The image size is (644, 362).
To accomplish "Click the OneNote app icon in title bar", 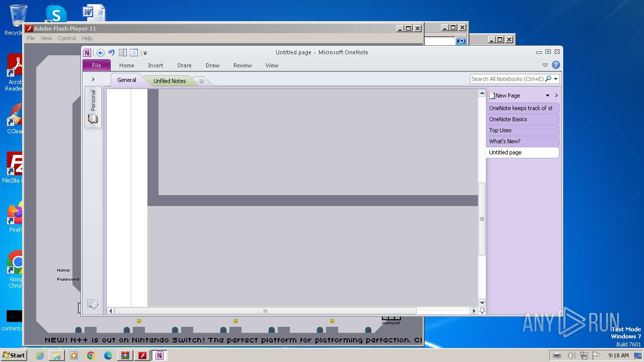I will (x=88, y=52).
